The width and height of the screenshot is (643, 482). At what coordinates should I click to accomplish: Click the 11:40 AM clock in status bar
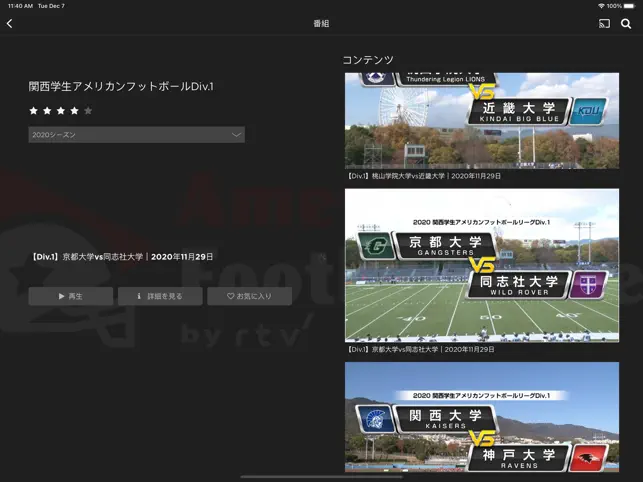pyautogui.click(x=21, y=6)
